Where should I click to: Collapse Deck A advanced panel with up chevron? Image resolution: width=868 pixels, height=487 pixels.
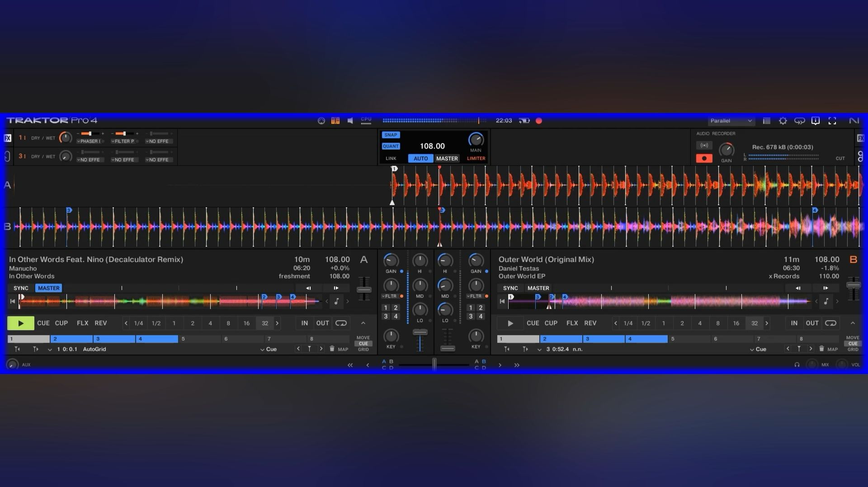363,323
